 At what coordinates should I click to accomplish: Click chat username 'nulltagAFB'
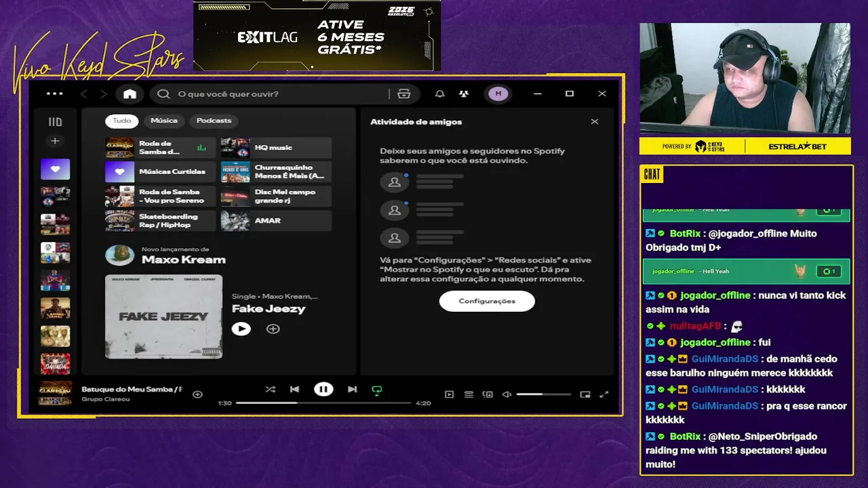click(x=695, y=326)
